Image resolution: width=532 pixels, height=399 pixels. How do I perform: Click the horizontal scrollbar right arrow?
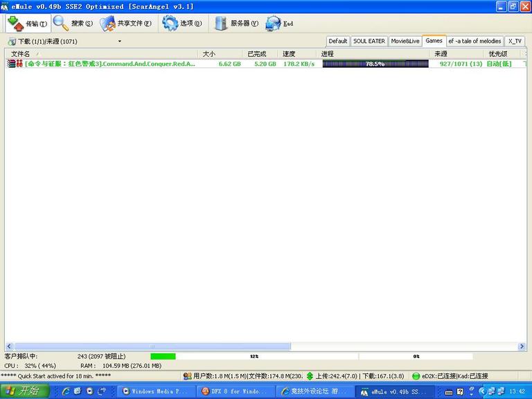point(522,346)
